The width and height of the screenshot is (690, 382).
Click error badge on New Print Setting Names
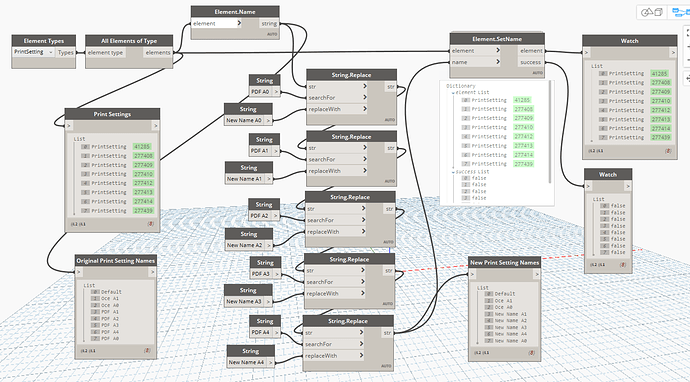point(531,353)
